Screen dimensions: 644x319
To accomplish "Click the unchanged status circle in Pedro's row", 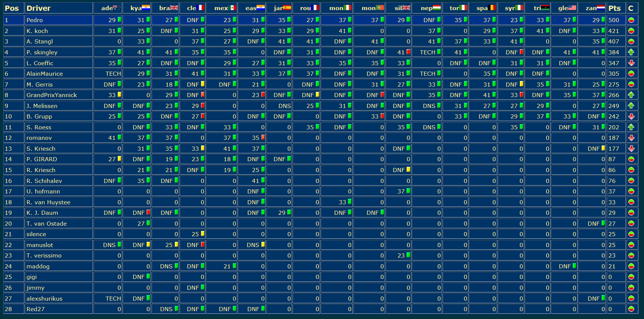I will pyautogui.click(x=631, y=20).
